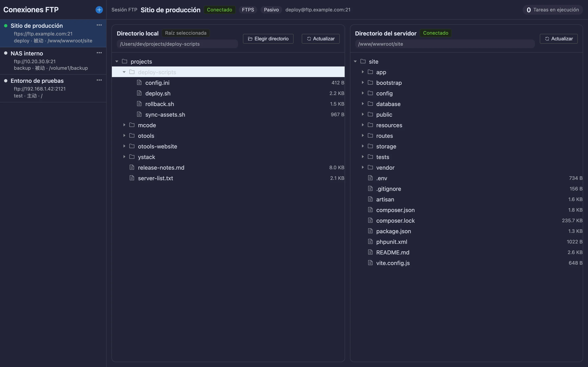Select the NAS interno connection

[53, 61]
